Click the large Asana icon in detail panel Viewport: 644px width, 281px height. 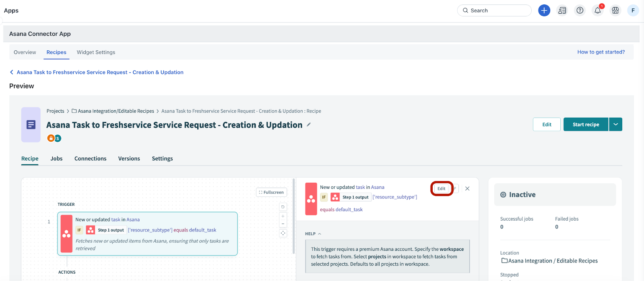[x=311, y=199]
